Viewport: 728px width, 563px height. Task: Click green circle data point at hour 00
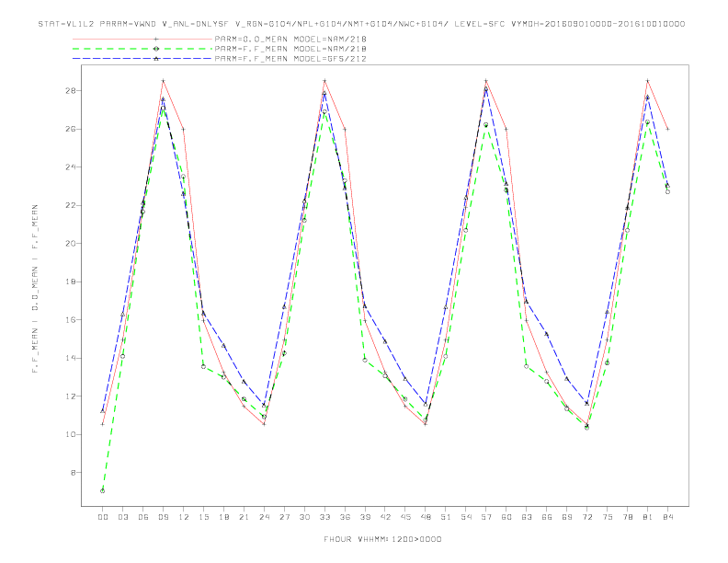coord(103,491)
